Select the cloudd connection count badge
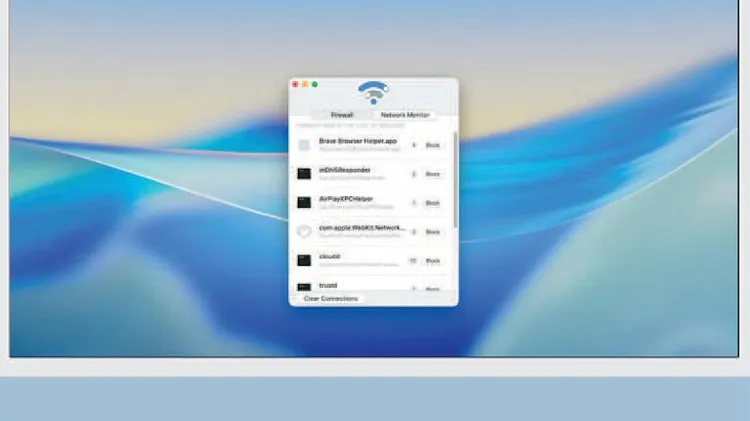This screenshot has height=421, width=750. (x=412, y=261)
